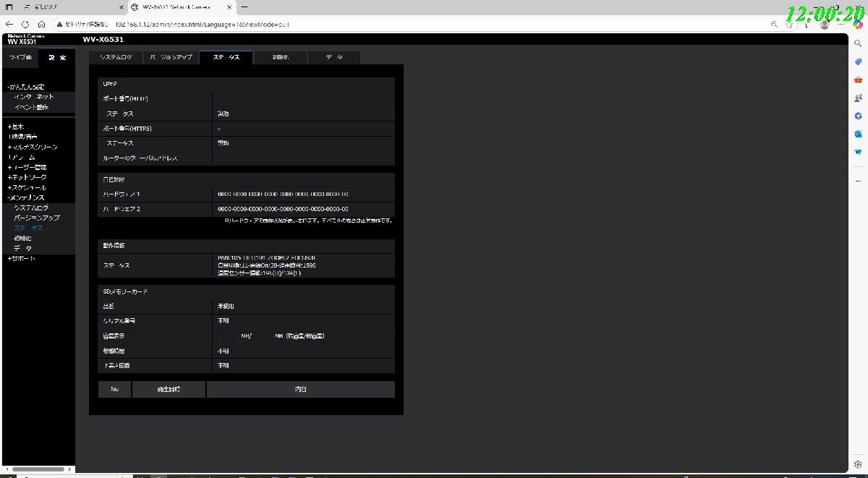Select ステータス in the left sidebar
The image size is (868, 478).
point(28,228)
